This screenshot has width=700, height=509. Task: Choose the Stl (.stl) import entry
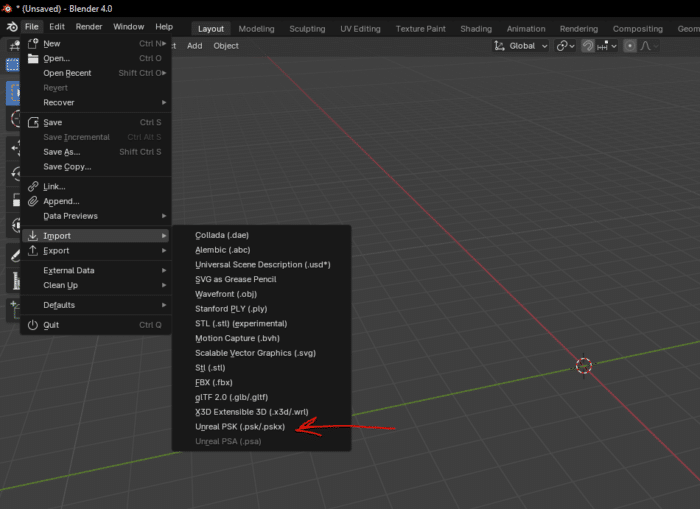point(262,367)
